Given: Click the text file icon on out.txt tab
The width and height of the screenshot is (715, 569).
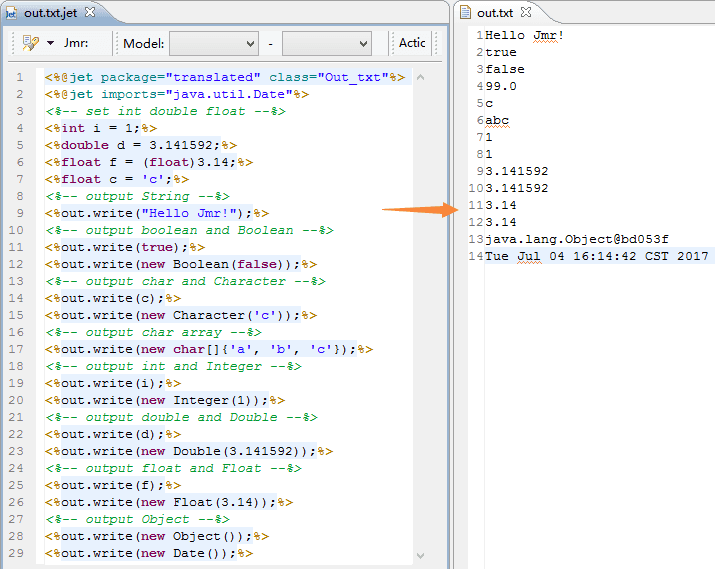Looking at the screenshot, I should tap(466, 12).
